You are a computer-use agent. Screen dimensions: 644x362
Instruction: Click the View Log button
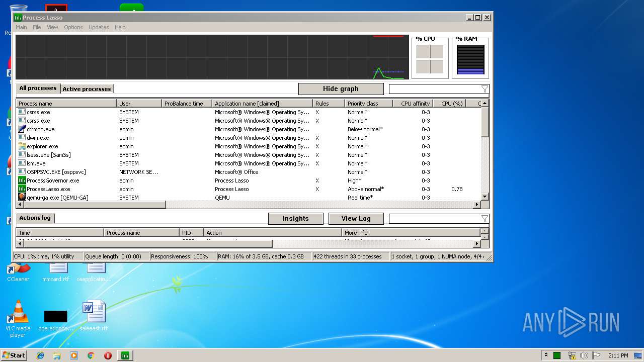[356, 219]
